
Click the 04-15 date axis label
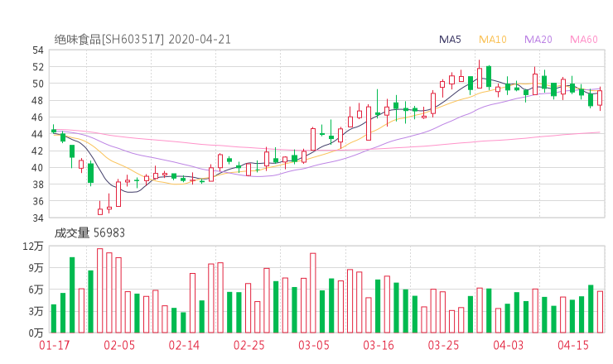(573, 345)
